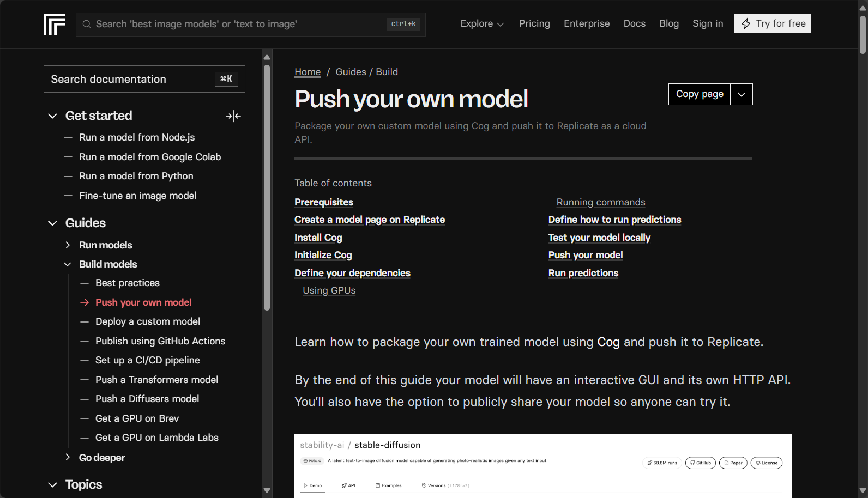Click the Home breadcrumb link

tap(308, 72)
